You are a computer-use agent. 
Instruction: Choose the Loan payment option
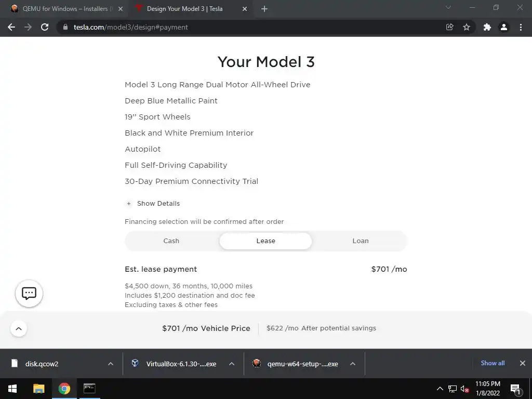(361, 241)
